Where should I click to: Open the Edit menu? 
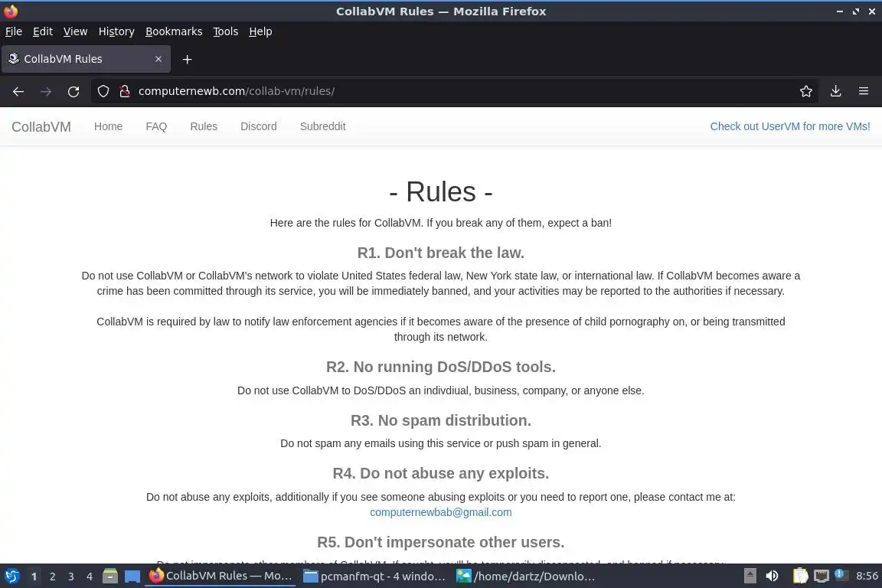click(43, 31)
